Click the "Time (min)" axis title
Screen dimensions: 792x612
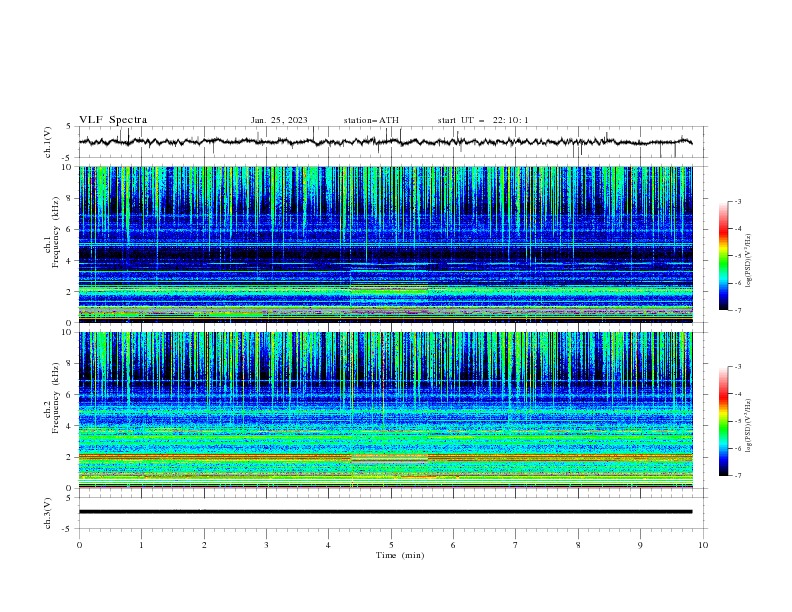[400, 555]
